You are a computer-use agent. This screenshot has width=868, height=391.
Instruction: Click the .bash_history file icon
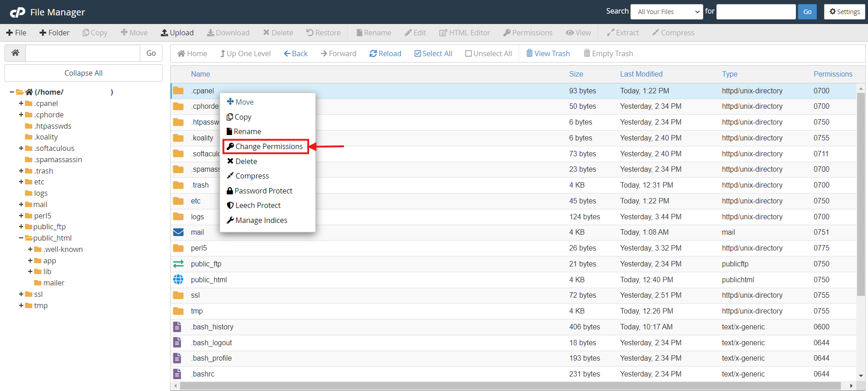177,327
